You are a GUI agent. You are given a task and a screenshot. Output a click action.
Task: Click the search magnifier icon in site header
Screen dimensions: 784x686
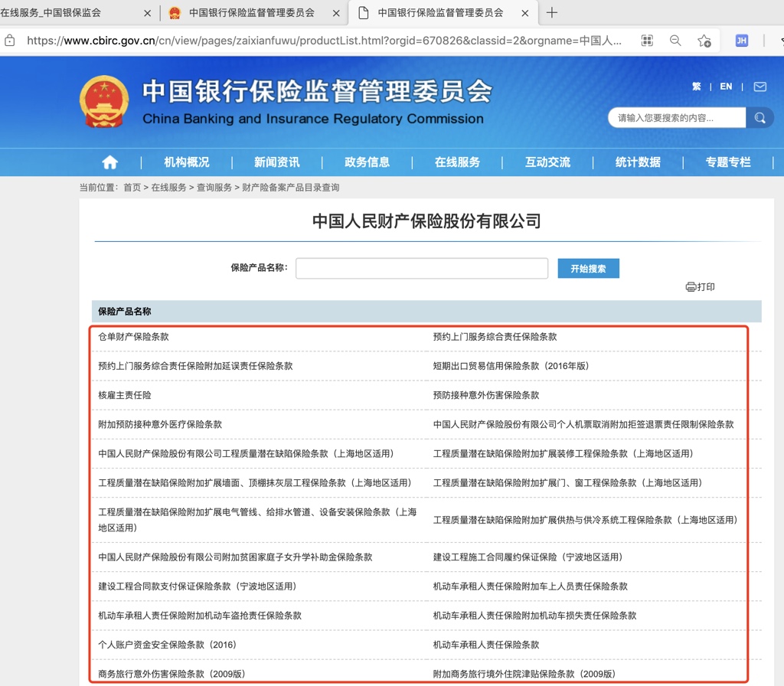click(759, 118)
